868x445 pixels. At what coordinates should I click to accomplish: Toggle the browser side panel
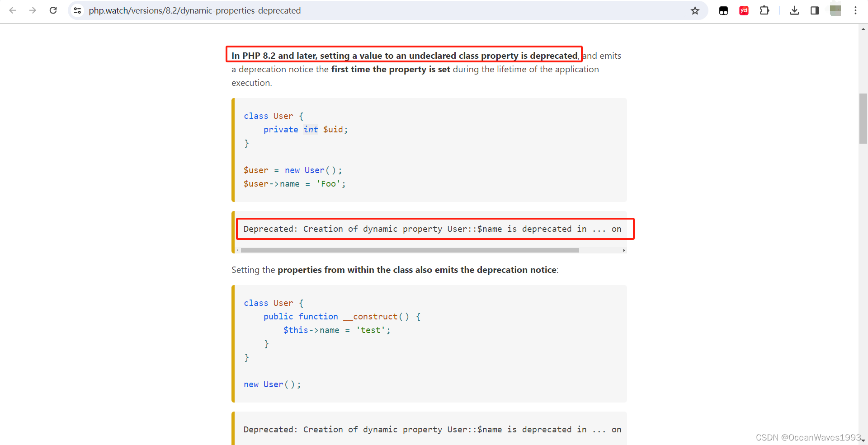(x=815, y=10)
